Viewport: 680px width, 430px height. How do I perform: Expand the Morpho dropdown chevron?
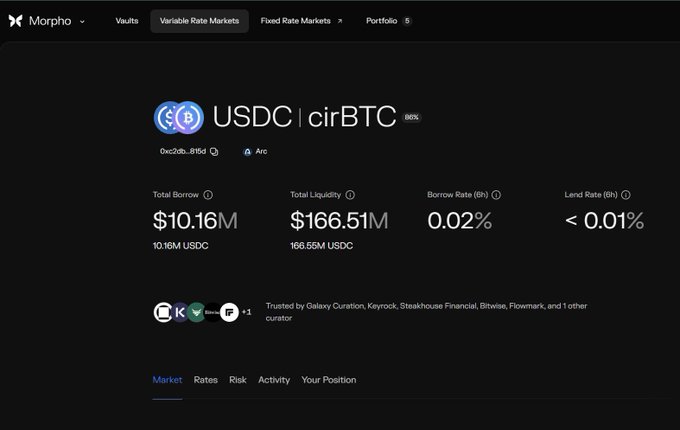[82, 21]
